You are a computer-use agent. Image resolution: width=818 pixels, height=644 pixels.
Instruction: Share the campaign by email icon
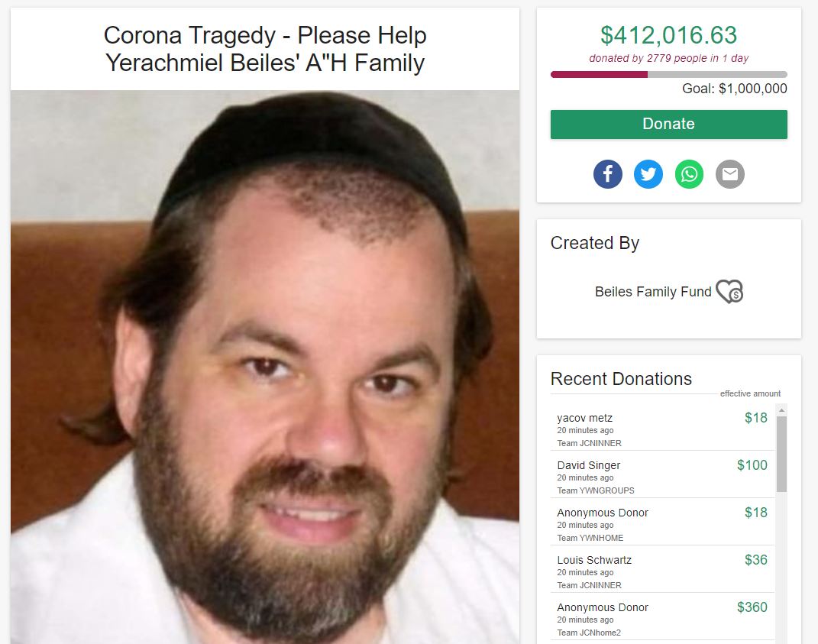[x=730, y=173]
